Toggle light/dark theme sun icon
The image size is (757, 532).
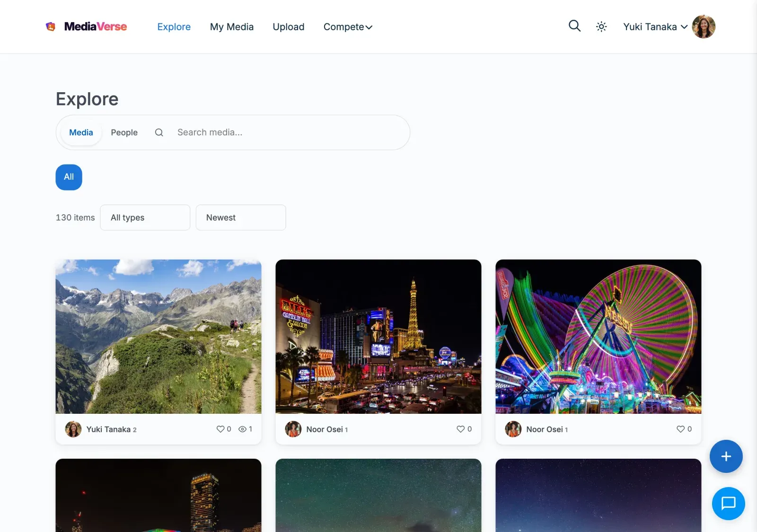point(601,27)
